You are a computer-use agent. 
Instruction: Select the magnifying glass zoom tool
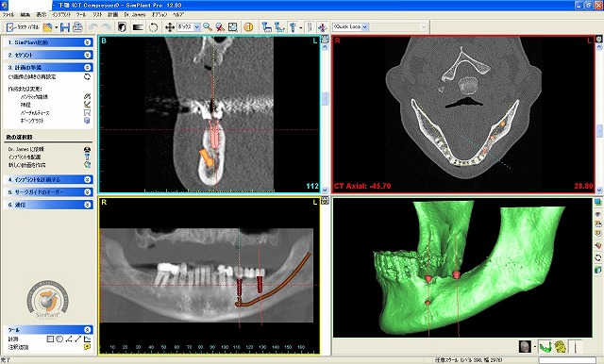click(208, 27)
